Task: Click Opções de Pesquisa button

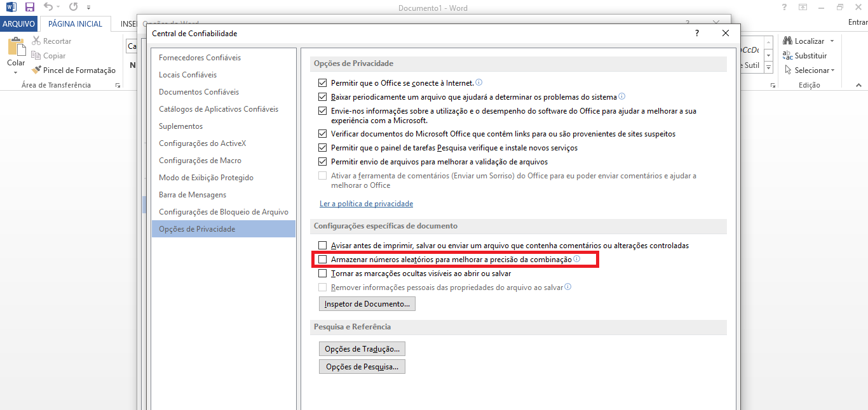Action: tap(362, 367)
